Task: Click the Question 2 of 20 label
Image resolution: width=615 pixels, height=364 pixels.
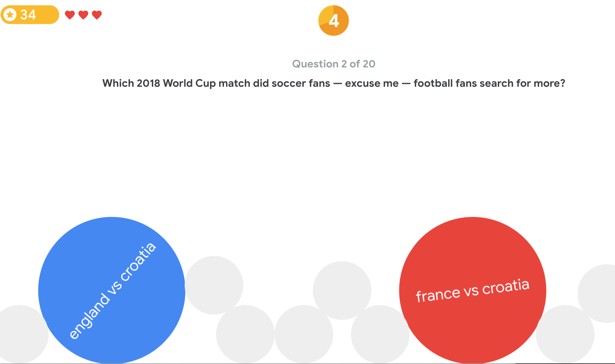Action: point(334,64)
